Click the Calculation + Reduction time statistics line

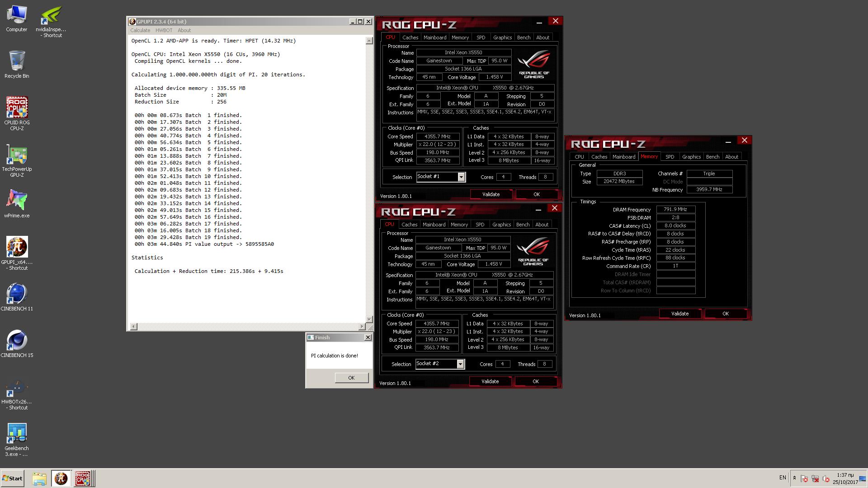[x=209, y=271]
